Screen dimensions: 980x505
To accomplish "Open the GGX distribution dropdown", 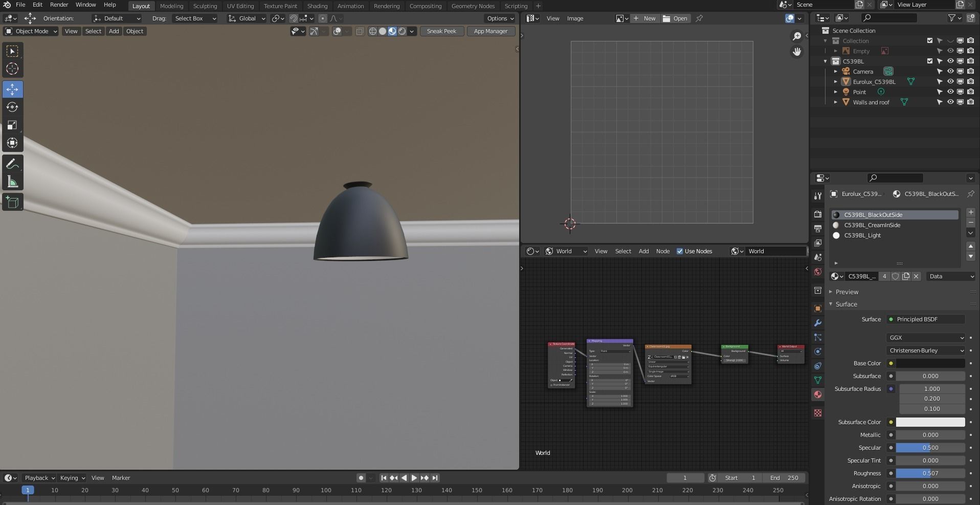I will pyautogui.click(x=926, y=338).
